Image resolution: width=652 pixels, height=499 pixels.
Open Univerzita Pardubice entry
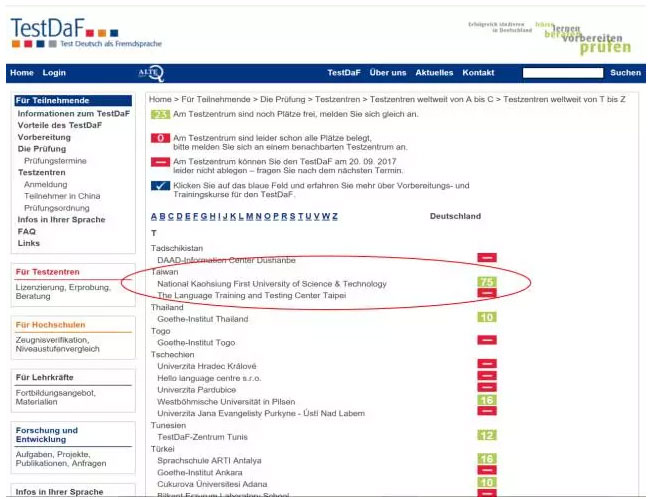[196, 390]
